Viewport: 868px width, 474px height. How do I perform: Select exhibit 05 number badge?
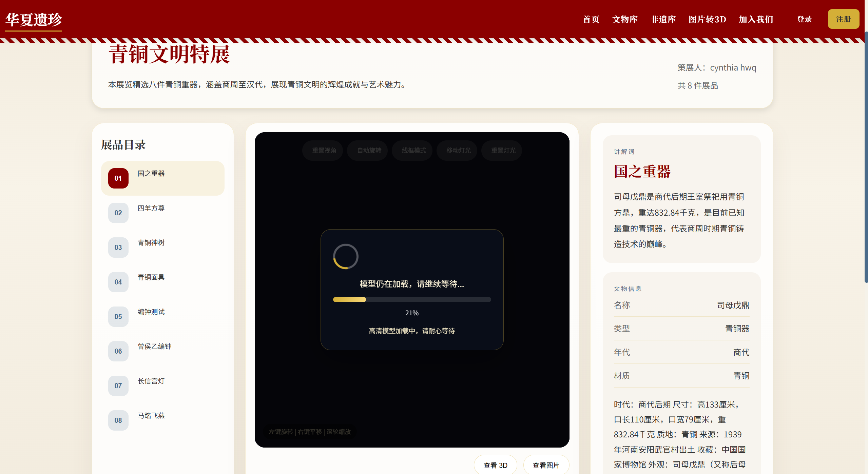click(x=118, y=317)
